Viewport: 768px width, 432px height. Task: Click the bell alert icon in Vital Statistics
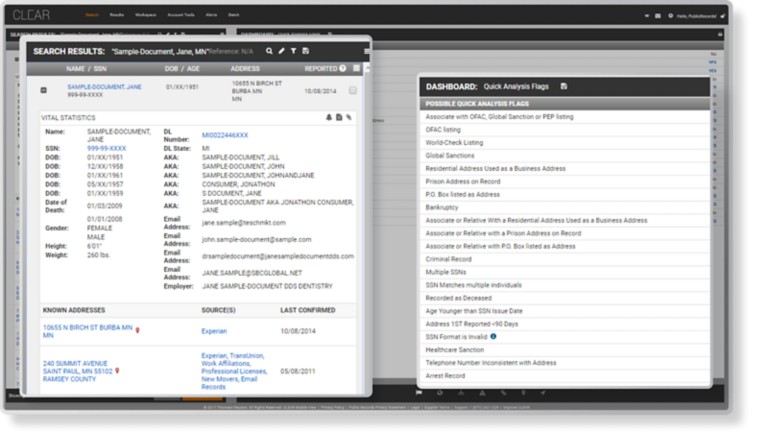[x=329, y=118]
